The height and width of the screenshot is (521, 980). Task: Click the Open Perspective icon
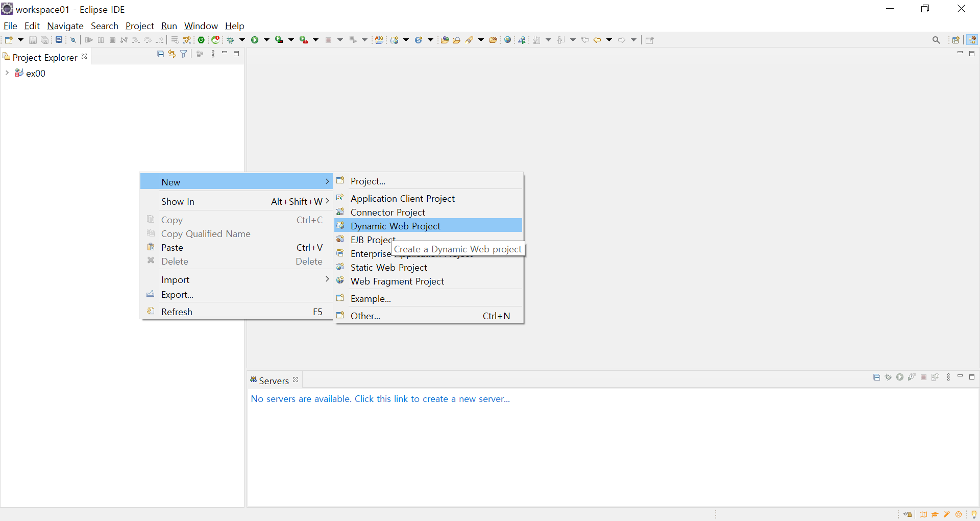956,40
